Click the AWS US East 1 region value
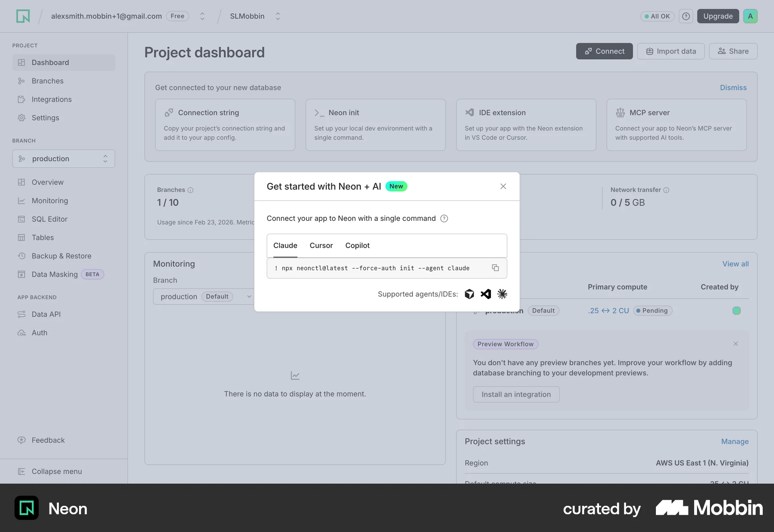774x532 pixels. (702, 463)
